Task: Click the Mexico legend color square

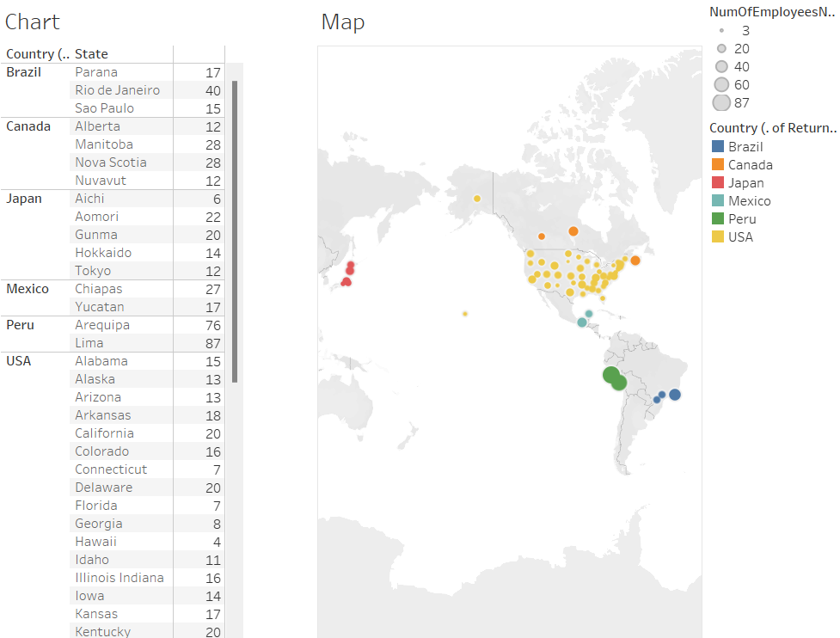Action: coord(718,201)
